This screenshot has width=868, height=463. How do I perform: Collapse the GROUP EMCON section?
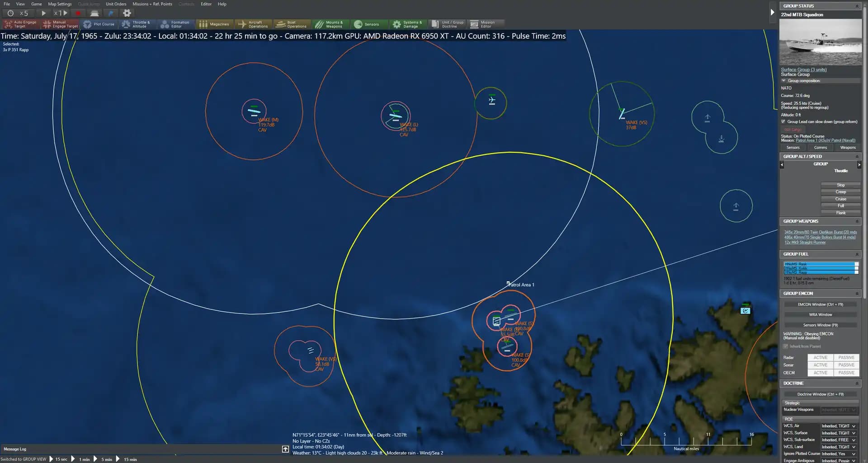(857, 294)
